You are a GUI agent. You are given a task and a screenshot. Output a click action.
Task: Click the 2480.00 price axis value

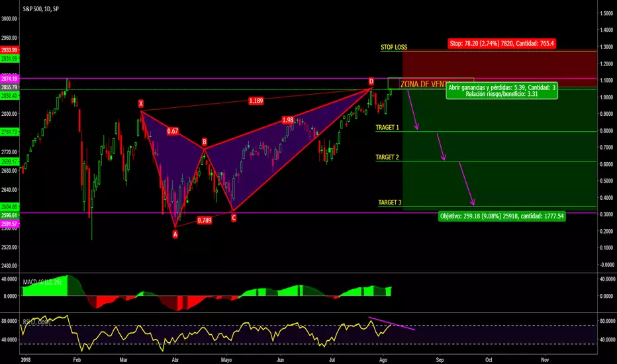[9, 266]
